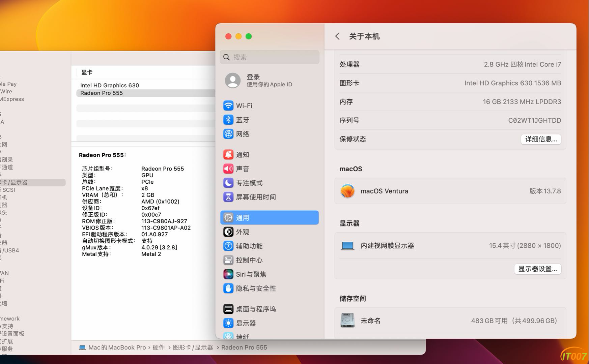The image size is (589, 364).
Task: Go back using the chevron beside 关于本机
Action: 337,36
